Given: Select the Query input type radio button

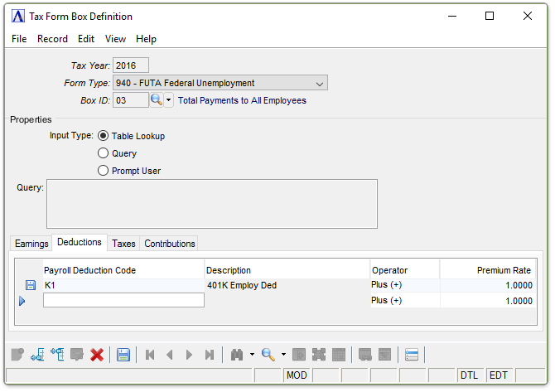Looking at the screenshot, I should (103, 153).
